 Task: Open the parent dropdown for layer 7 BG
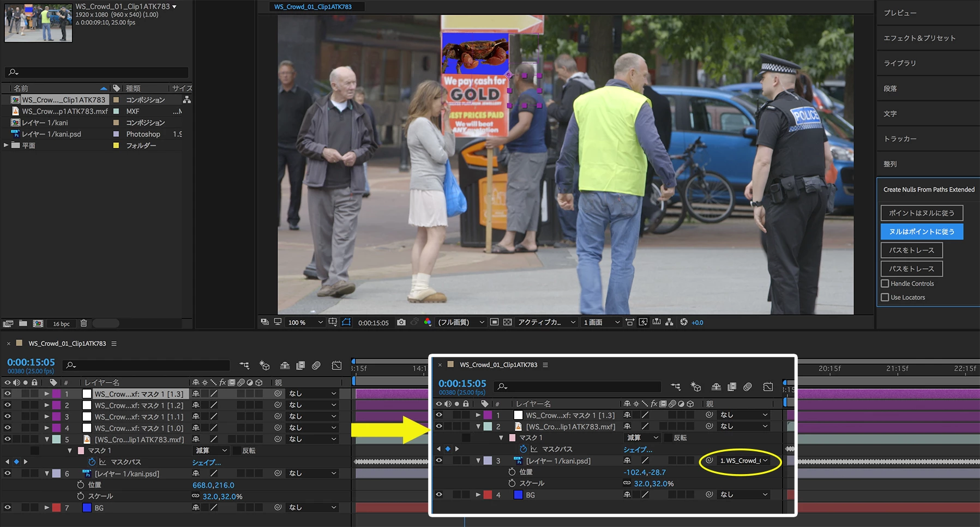coord(312,507)
